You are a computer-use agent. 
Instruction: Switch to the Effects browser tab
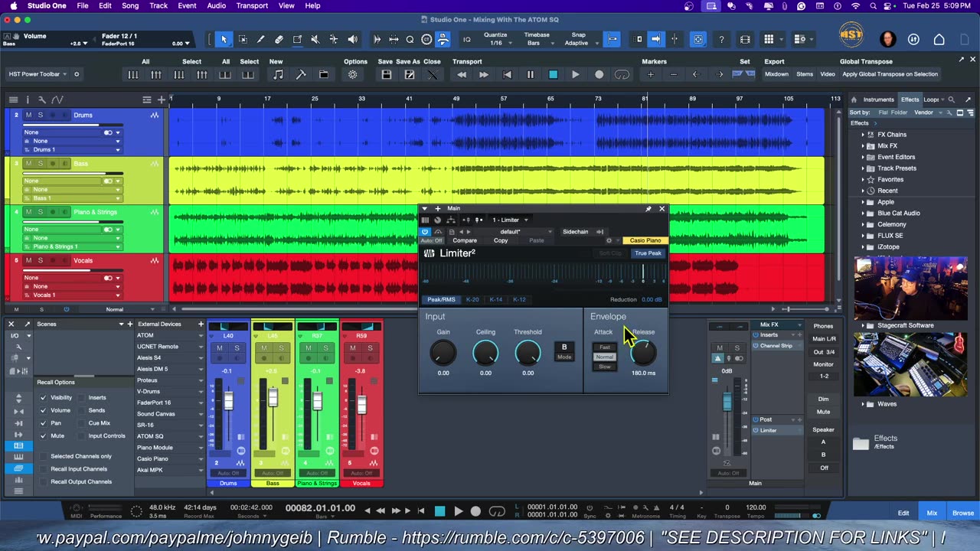click(910, 99)
